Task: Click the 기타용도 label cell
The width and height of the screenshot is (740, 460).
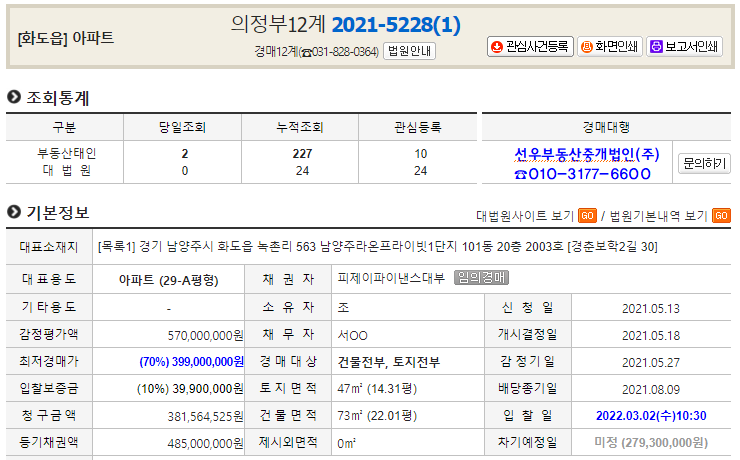Action: pos(49,307)
